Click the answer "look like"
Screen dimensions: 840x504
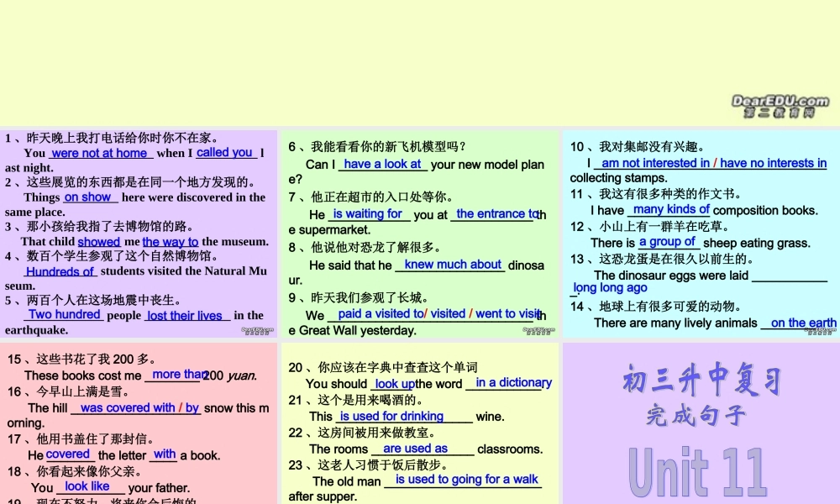click(x=87, y=486)
